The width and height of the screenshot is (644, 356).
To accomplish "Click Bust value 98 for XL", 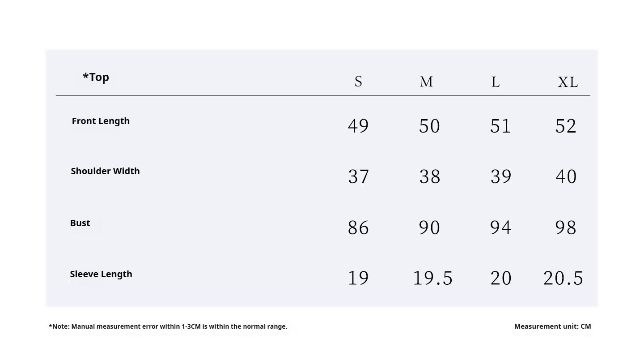I will 566,227.
